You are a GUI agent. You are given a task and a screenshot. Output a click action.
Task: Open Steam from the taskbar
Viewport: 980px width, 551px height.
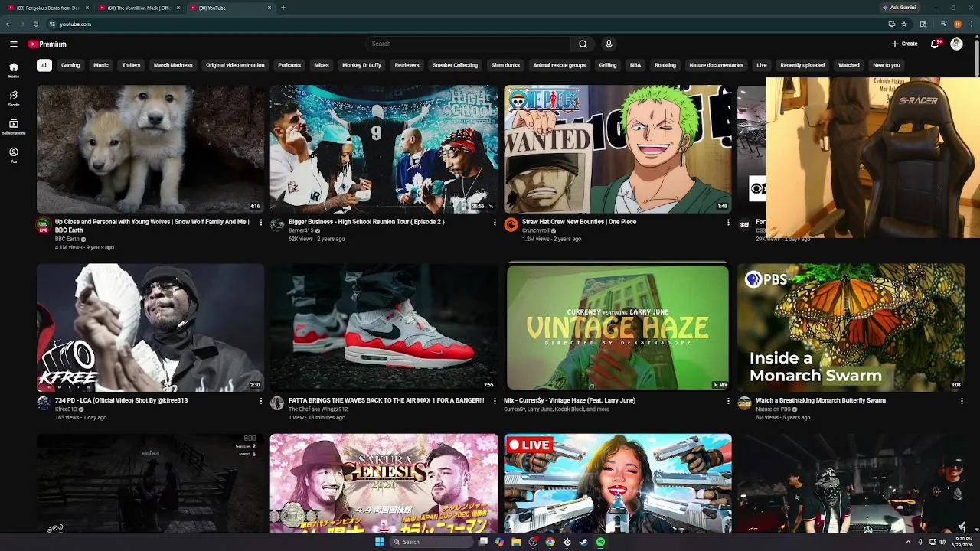click(x=583, y=542)
